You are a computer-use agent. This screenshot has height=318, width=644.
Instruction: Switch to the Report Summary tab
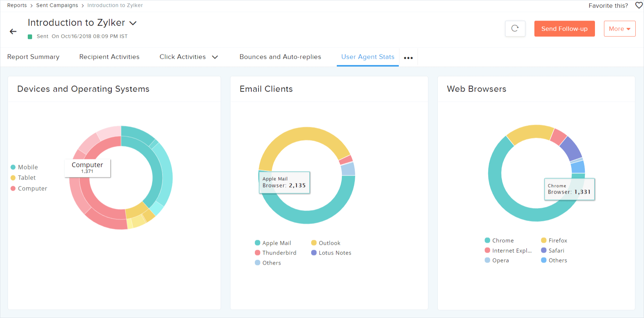tap(33, 57)
